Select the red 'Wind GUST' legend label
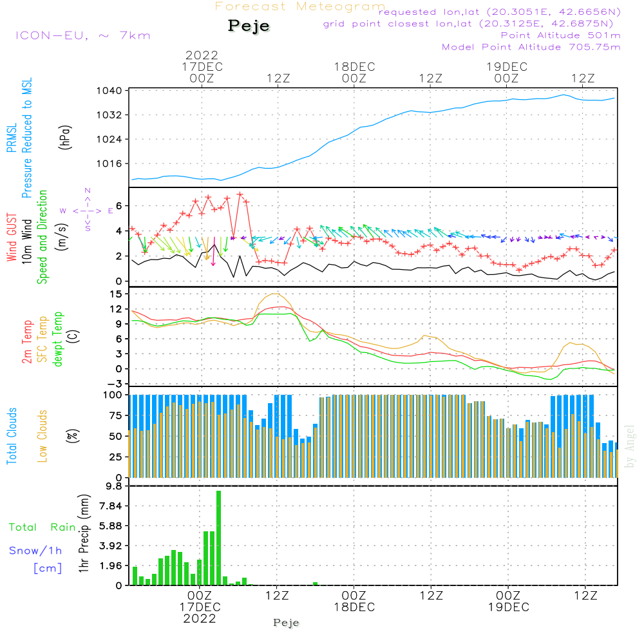Image resolution: width=644 pixels, height=644 pixels. click(12, 238)
